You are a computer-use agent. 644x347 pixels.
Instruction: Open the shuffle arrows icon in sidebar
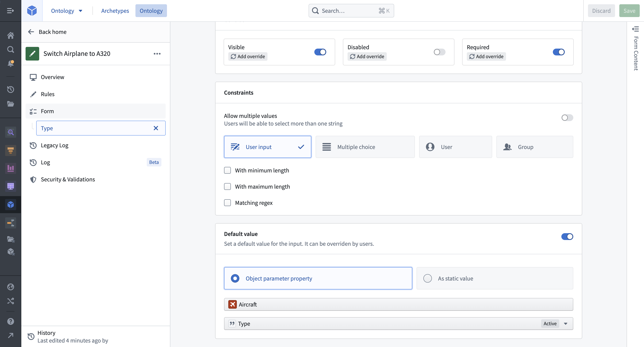tap(10, 301)
